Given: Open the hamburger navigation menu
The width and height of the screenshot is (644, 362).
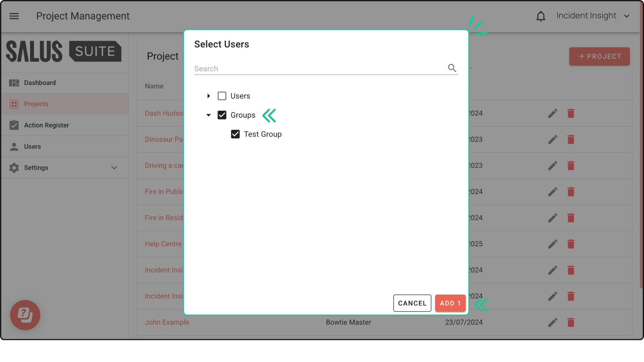Looking at the screenshot, I should (x=14, y=16).
